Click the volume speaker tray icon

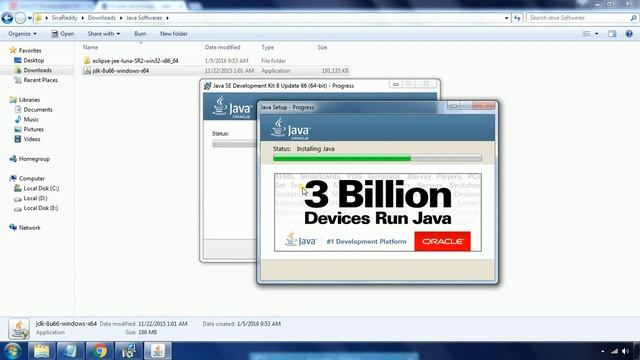pyautogui.click(x=625, y=351)
